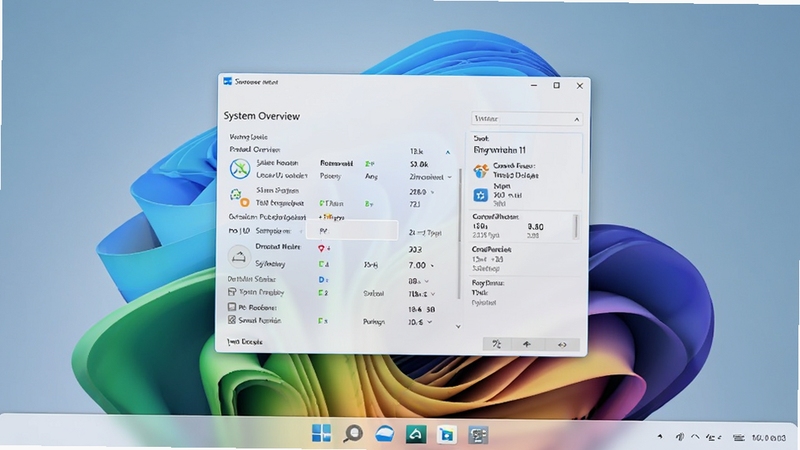
Task: Click the System Overview heading
Action: point(262,116)
